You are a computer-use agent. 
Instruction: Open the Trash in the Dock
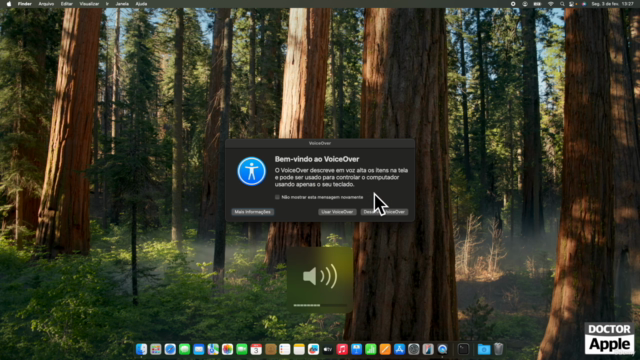coord(498,349)
